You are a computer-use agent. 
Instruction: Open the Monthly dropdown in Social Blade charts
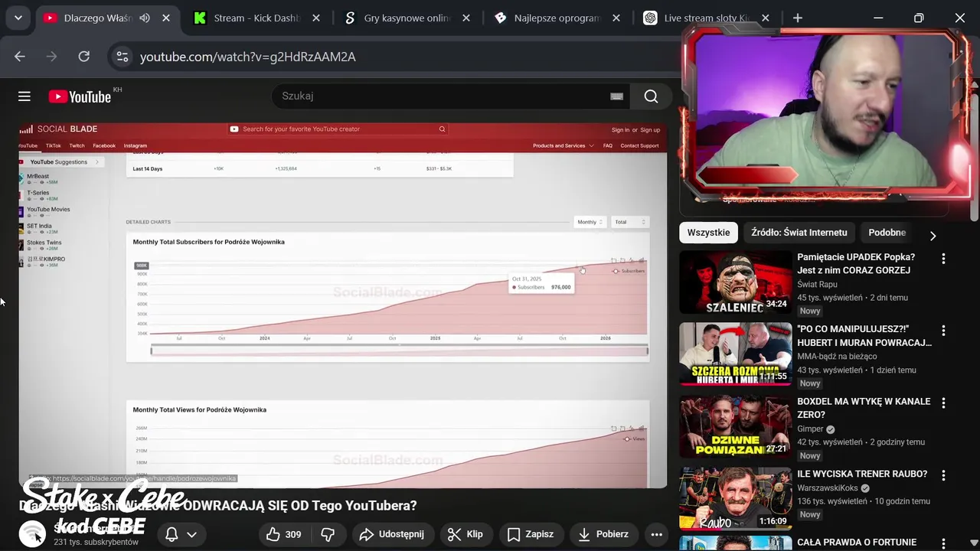[x=590, y=222]
